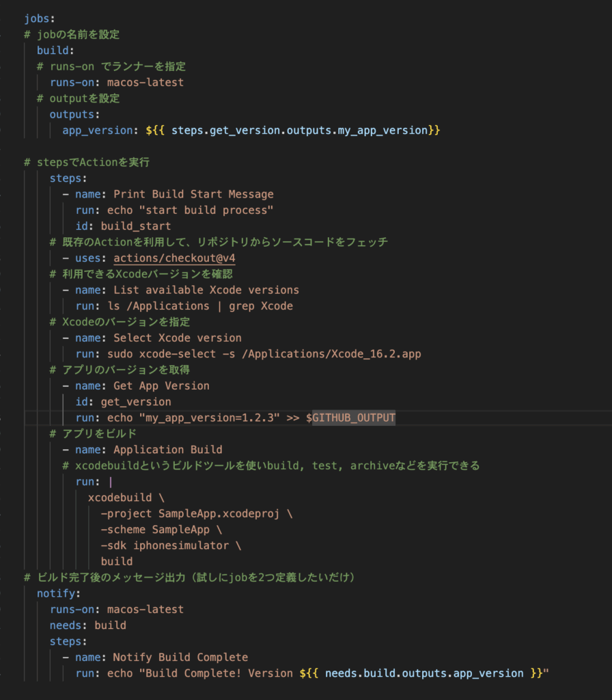The image size is (612, 700).
Task: Click the get_version id value
Action: point(135,402)
